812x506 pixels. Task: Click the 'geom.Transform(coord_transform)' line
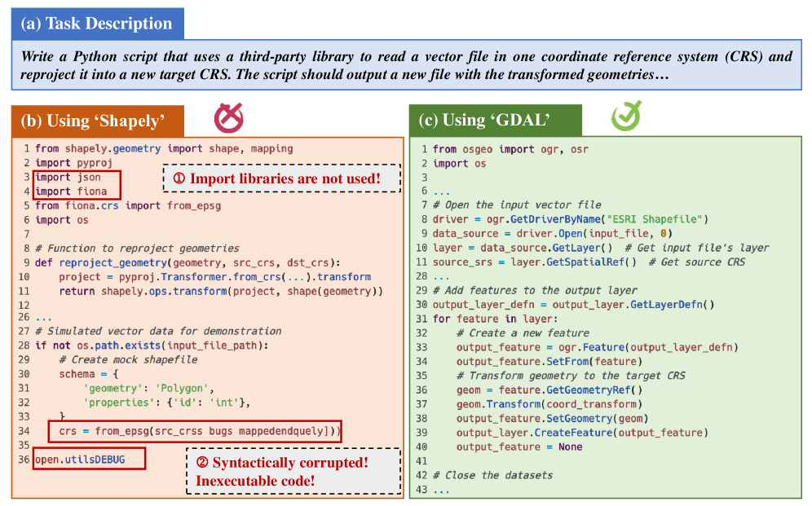[x=549, y=404]
